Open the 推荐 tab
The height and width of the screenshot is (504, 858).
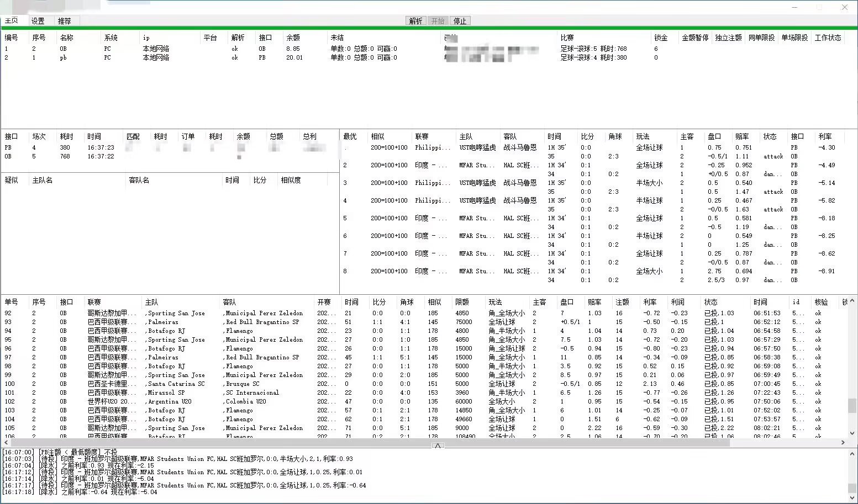click(65, 21)
